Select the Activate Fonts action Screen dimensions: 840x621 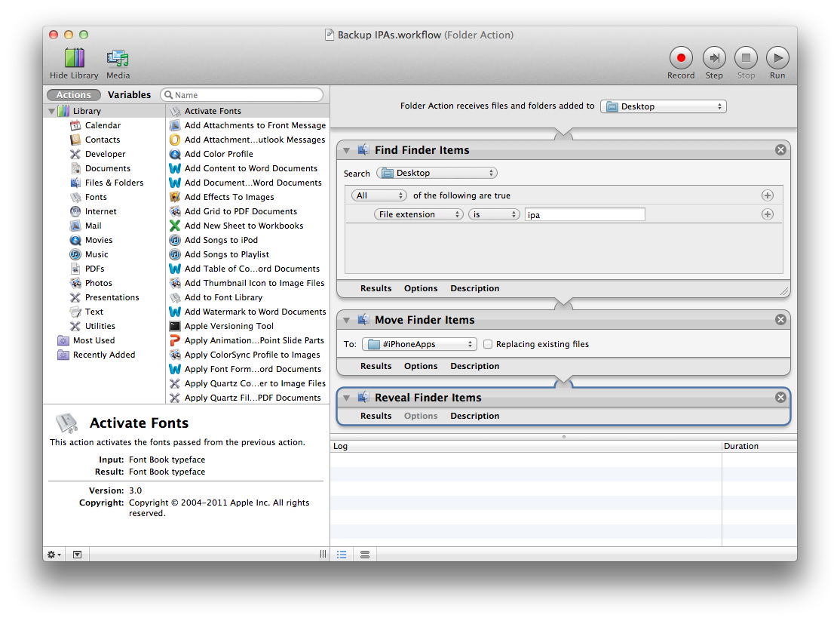248,111
